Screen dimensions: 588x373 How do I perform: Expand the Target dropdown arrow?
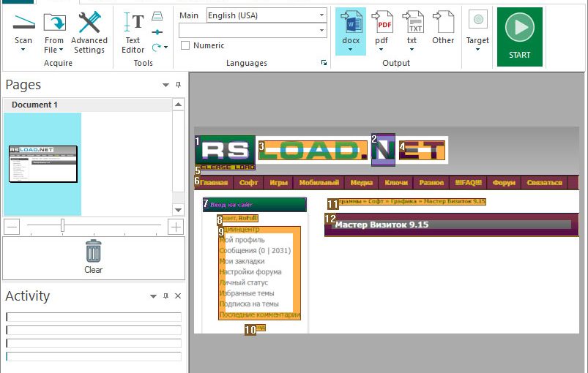(x=477, y=50)
